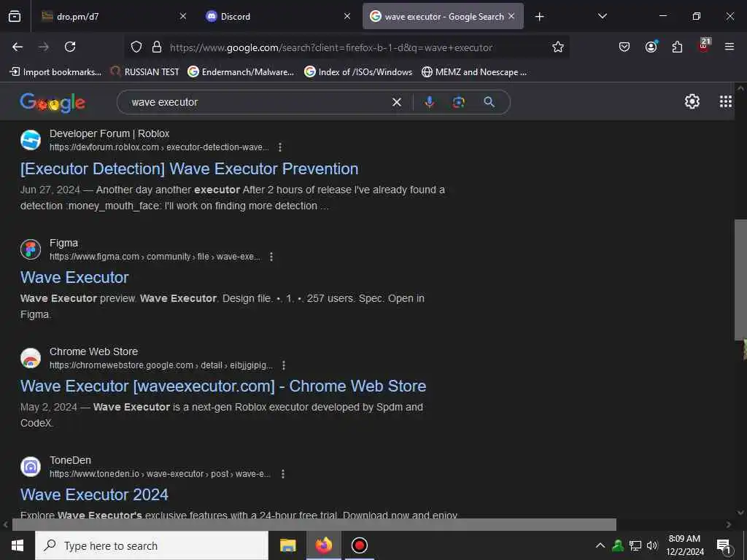Viewport: 747px width, 560px height.
Task: Bookmark this page with the star icon
Action: [x=558, y=47]
